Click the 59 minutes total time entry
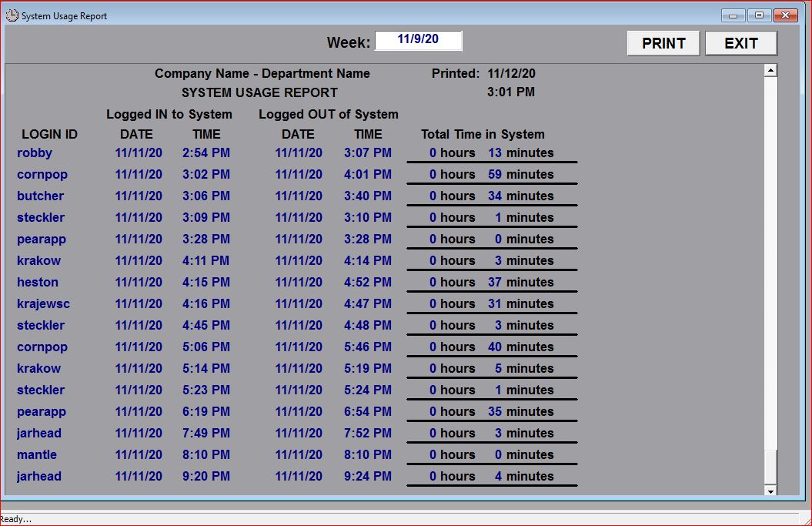Viewport: 812px width, 526px height. pos(520,175)
